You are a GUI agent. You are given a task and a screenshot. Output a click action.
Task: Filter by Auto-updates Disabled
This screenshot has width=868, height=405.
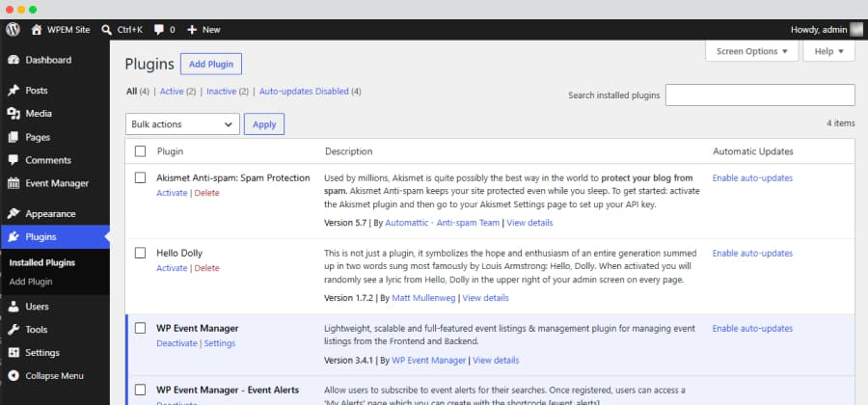[x=304, y=92]
